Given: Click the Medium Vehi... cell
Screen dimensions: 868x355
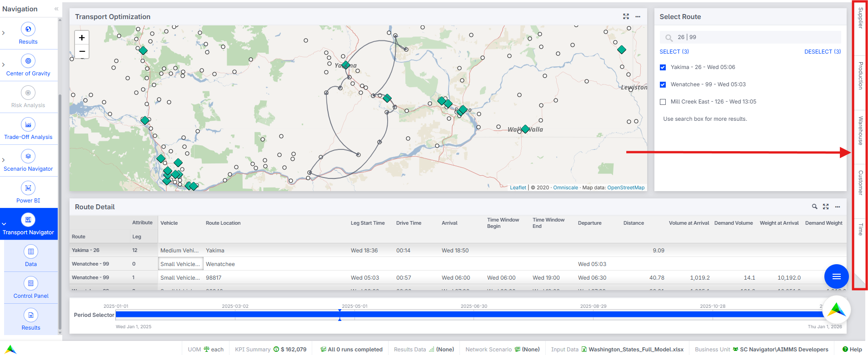Looking at the screenshot, I should pos(180,250).
